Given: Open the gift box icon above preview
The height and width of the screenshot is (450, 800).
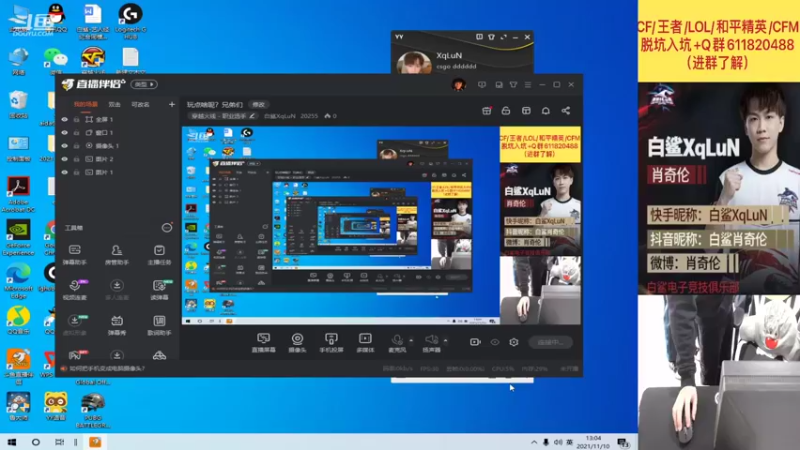Looking at the screenshot, I should (x=487, y=111).
